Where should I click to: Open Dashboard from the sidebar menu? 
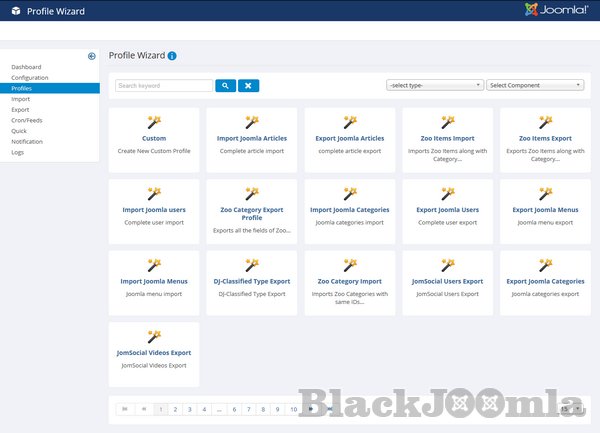pos(26,67)
